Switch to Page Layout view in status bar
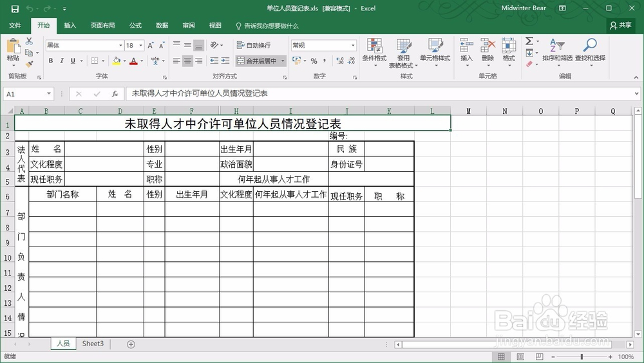 520,357
